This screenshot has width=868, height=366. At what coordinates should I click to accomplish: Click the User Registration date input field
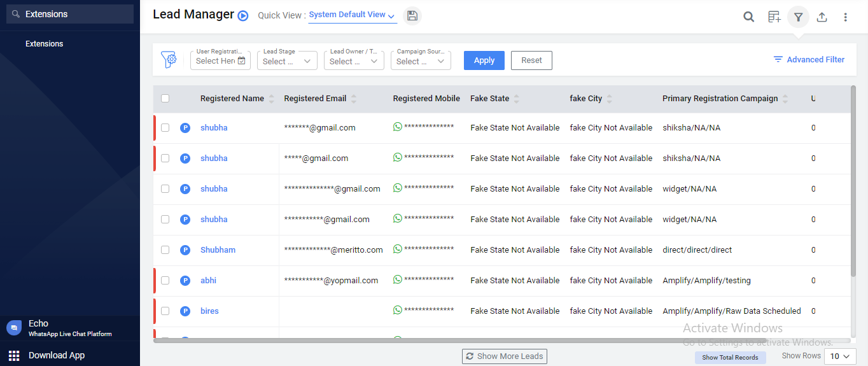click(x=220, y=61)
